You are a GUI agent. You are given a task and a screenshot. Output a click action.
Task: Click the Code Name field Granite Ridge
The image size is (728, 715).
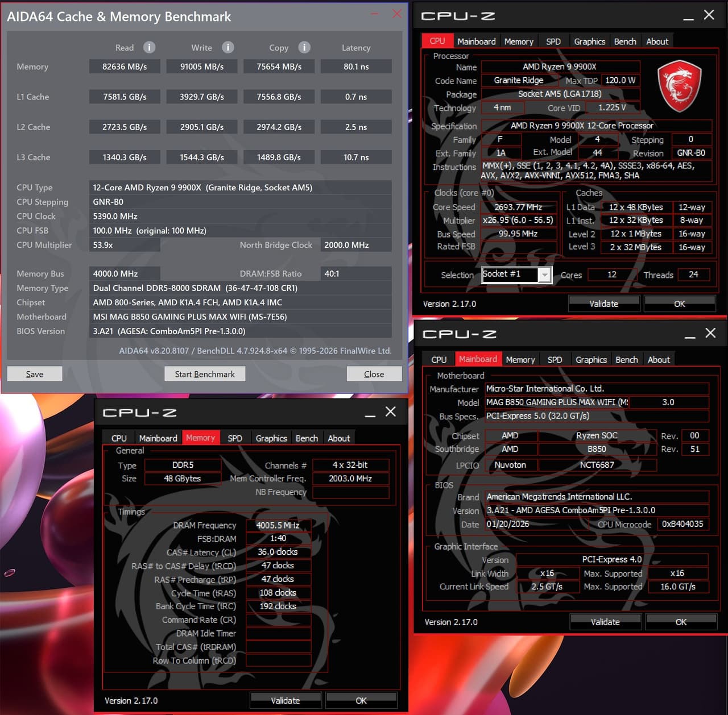click(519, 81)
